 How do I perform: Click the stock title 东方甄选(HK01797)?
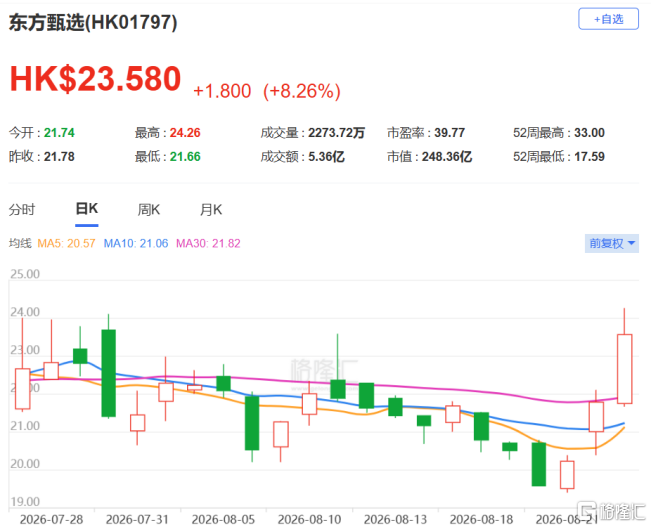(93, 22)
